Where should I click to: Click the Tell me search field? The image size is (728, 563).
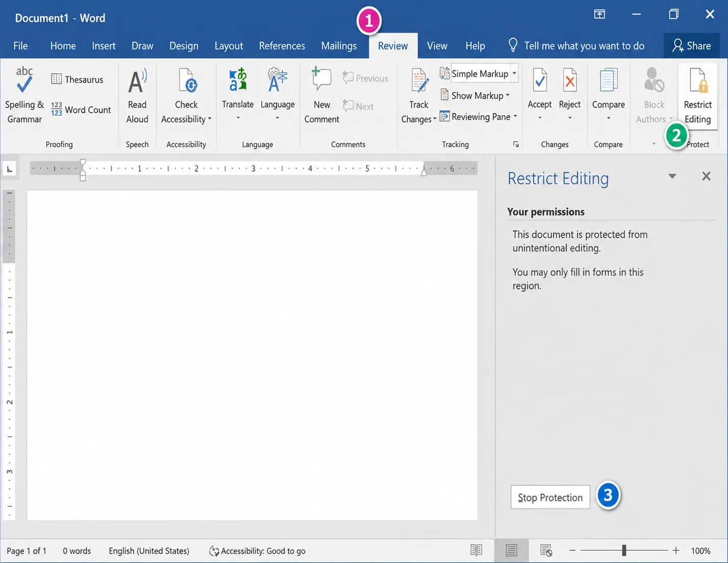click(584, 45)
